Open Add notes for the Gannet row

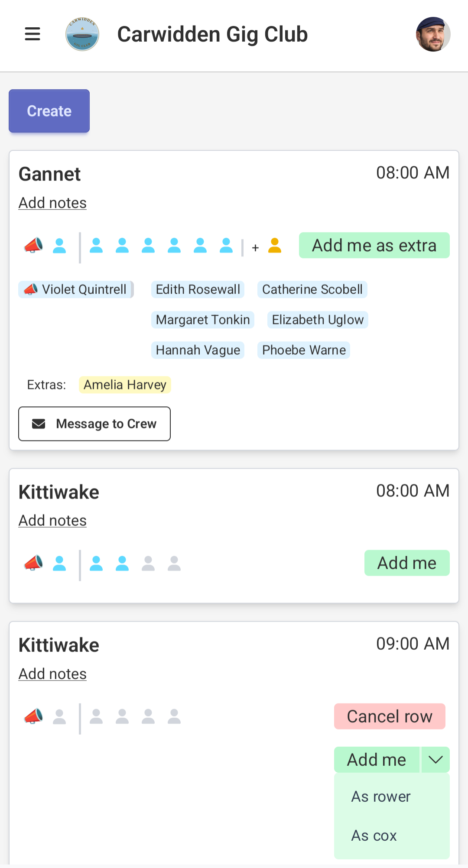[x=52, y=202]
